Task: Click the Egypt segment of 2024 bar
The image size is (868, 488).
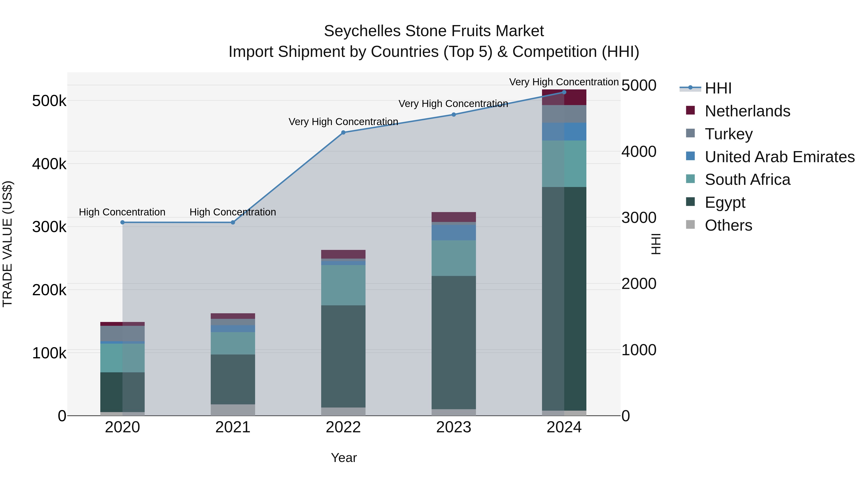Action: [x=564, y=299]
